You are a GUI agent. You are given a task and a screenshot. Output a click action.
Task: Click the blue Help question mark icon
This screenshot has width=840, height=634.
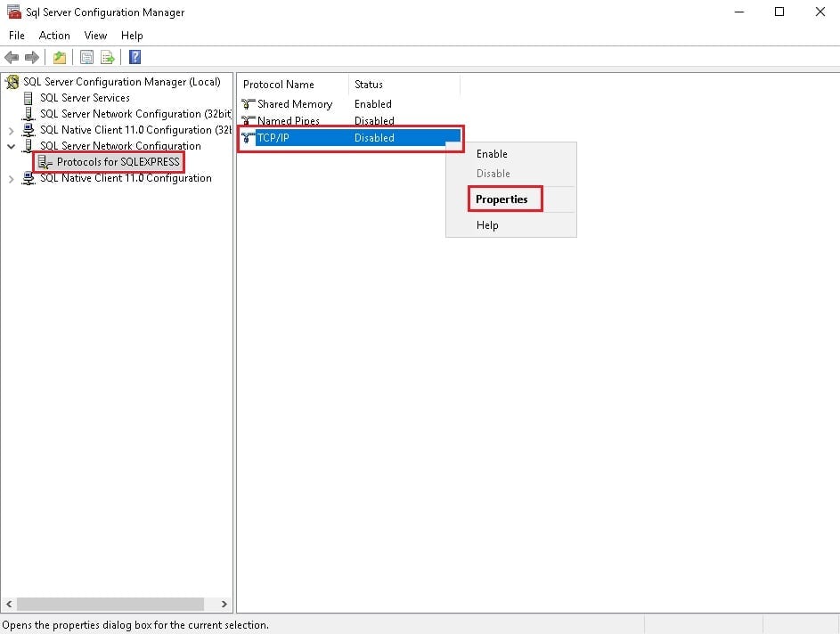(x=135, y=57)
